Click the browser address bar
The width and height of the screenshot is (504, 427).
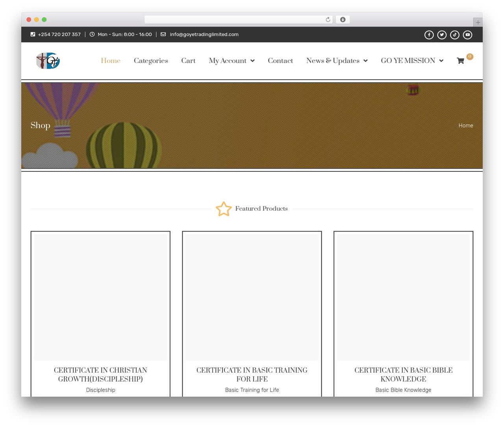coord(239,20)
